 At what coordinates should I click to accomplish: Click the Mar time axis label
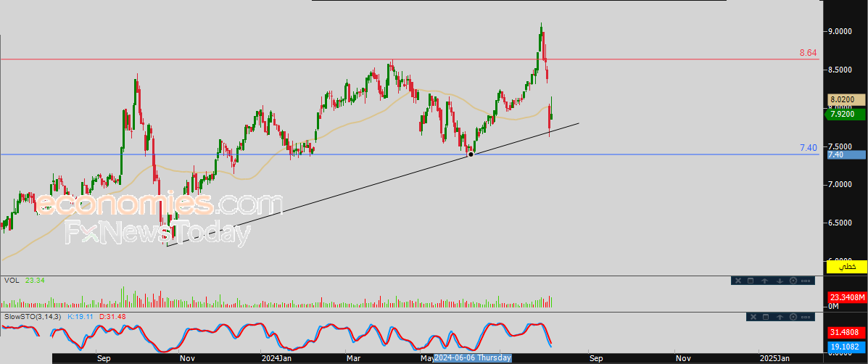(353, 358)
